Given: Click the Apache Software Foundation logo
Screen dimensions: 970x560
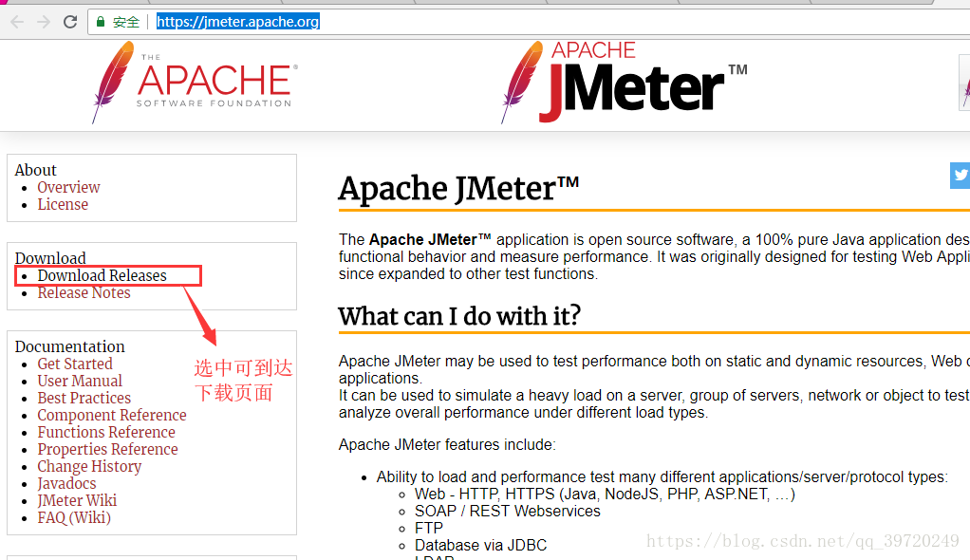Looking at the screenshot, I should [x=195, y=83].
